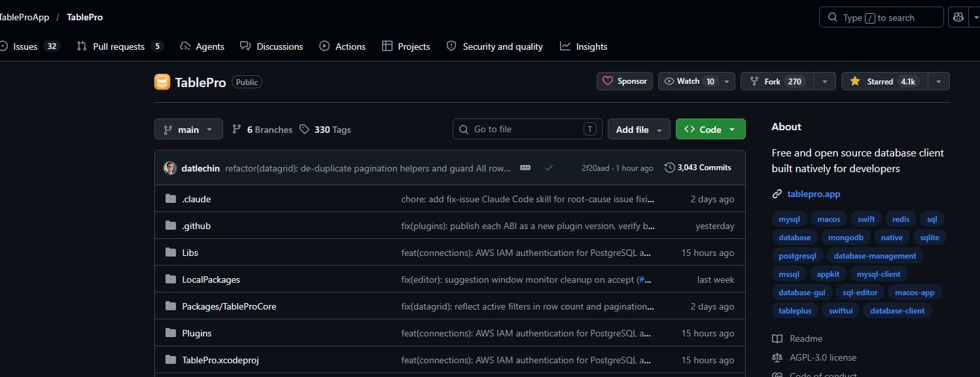Select the postgresql topic tag
The height and width of the screenshot is (377, 980).
pos(797,256)
